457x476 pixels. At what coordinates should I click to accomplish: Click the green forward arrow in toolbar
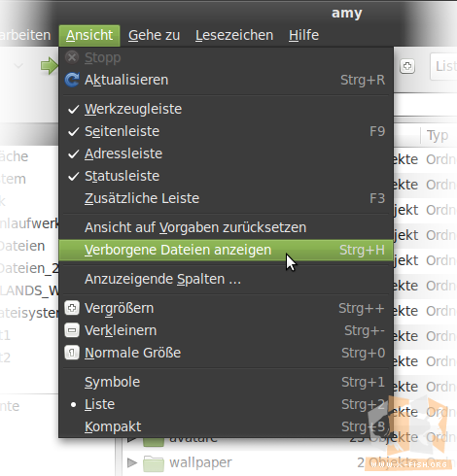(50, 66)
